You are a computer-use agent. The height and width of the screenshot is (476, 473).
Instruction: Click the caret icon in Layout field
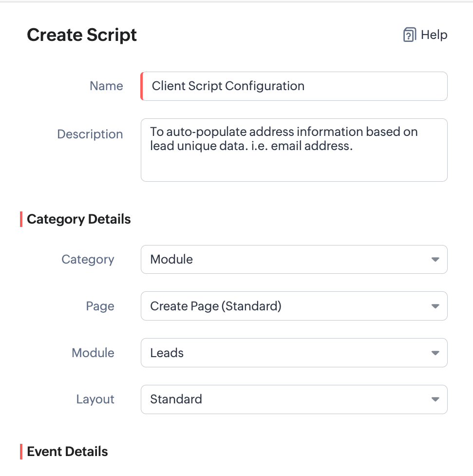pyautogui.click(x=435, y=400)
